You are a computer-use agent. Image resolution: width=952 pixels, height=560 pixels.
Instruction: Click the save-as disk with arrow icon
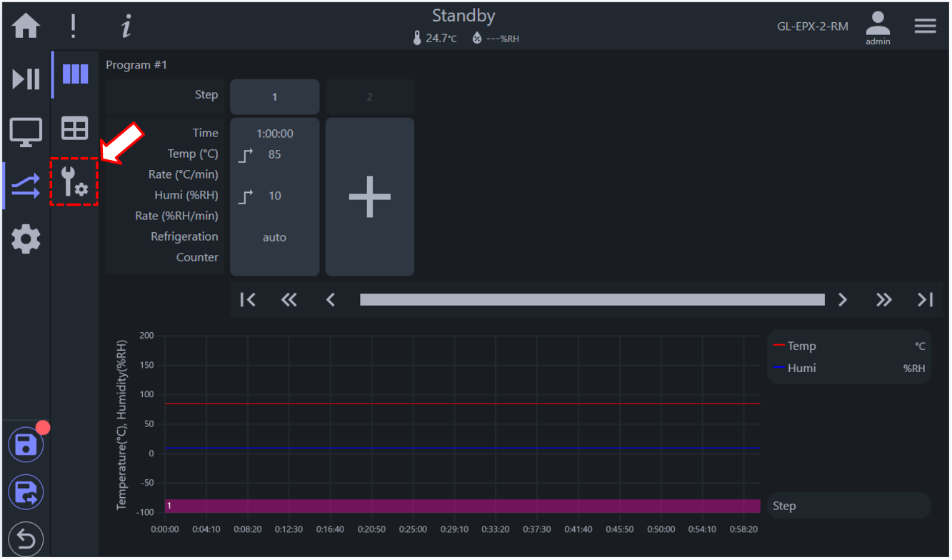coord(26,492)
